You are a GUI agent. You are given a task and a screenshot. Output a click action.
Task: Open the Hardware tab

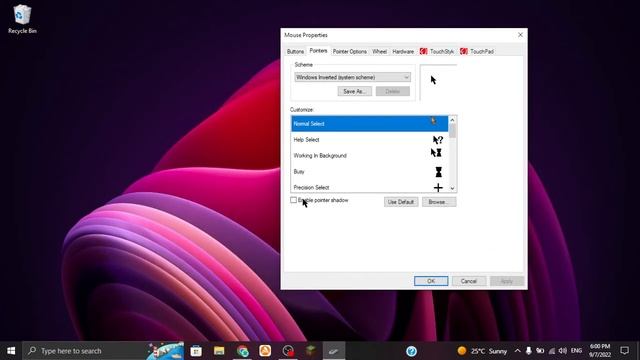click(x=403, y=51)
